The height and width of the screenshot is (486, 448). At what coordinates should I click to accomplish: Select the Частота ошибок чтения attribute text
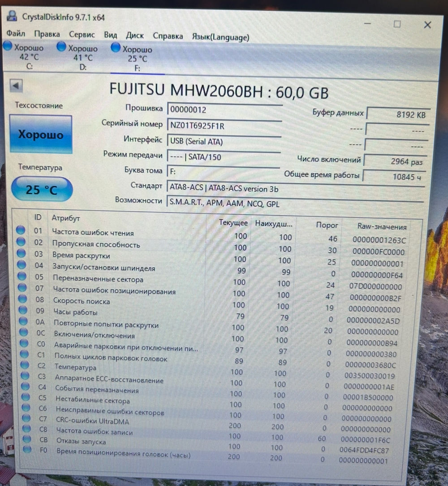(x=93, y=232)
